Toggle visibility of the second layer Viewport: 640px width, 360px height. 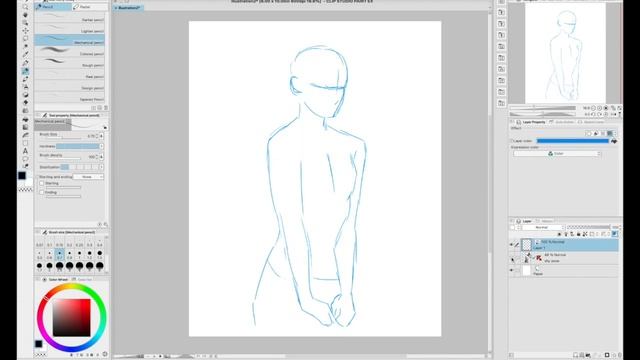coord(511,258)
